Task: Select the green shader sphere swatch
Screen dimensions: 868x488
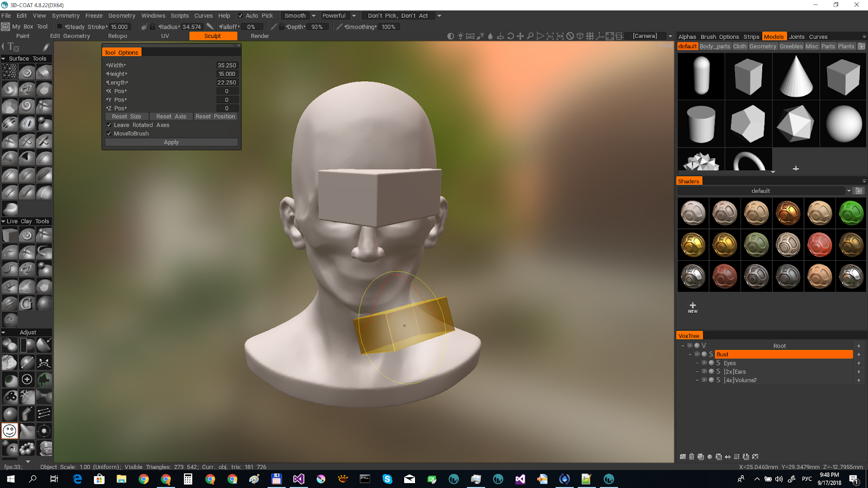Action: tap(851, 213)
